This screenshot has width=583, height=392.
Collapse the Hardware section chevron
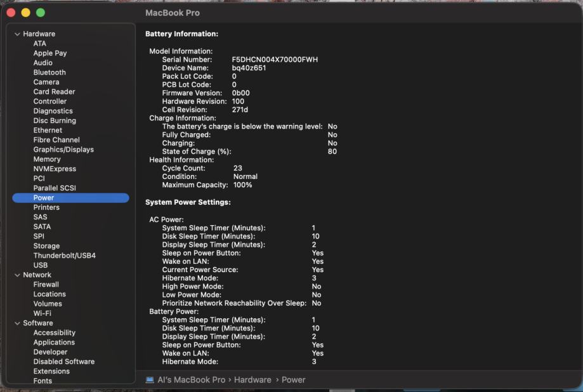[17, 34]
